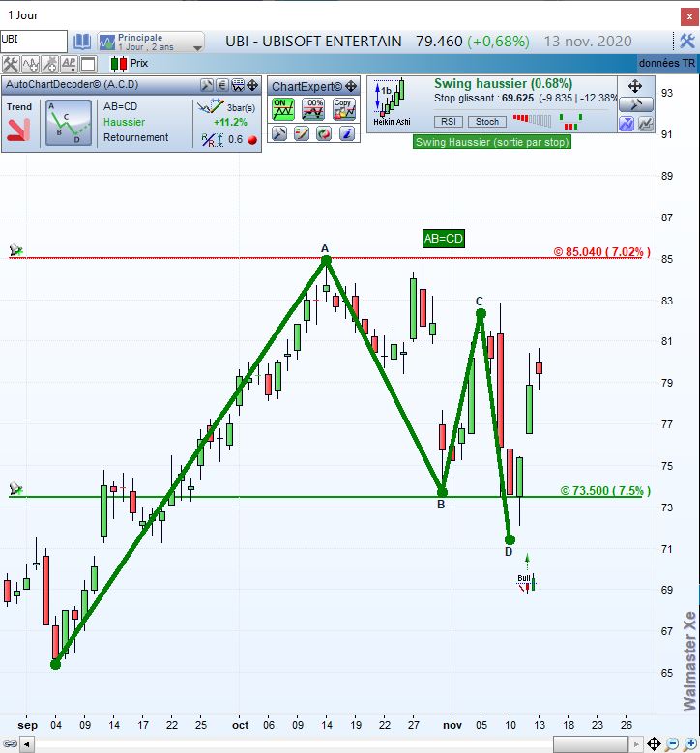Screen dimensions: 700x753
Task: Toggle the ChartExpert 100% lines button
Action: [313, 109]
